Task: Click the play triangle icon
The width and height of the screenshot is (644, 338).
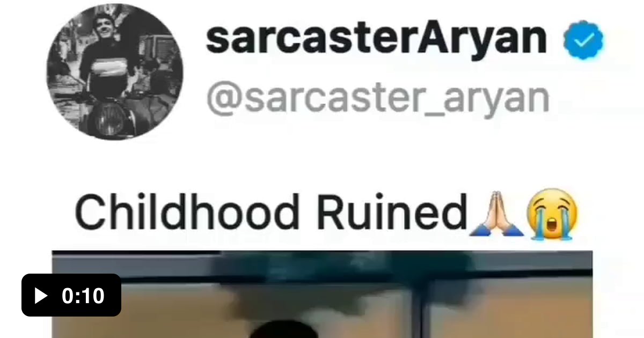Action: point(41,296)
